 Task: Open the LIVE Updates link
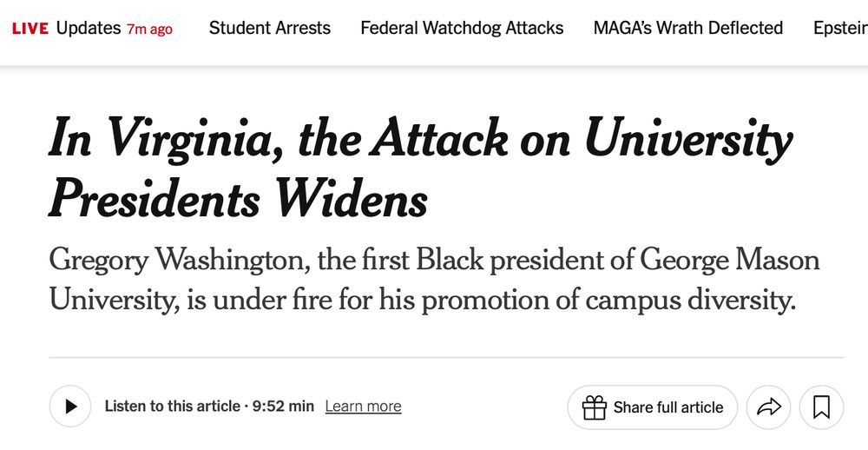92,28
